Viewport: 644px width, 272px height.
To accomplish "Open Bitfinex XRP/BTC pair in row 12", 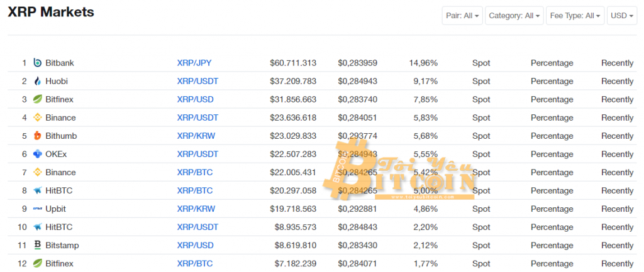I will tap(195, 263).
